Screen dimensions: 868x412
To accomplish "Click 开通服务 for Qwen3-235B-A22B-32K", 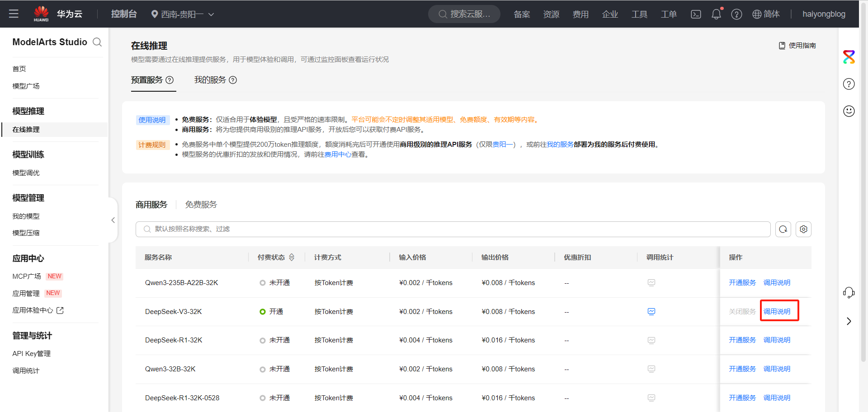I will (x=742, y=282).
